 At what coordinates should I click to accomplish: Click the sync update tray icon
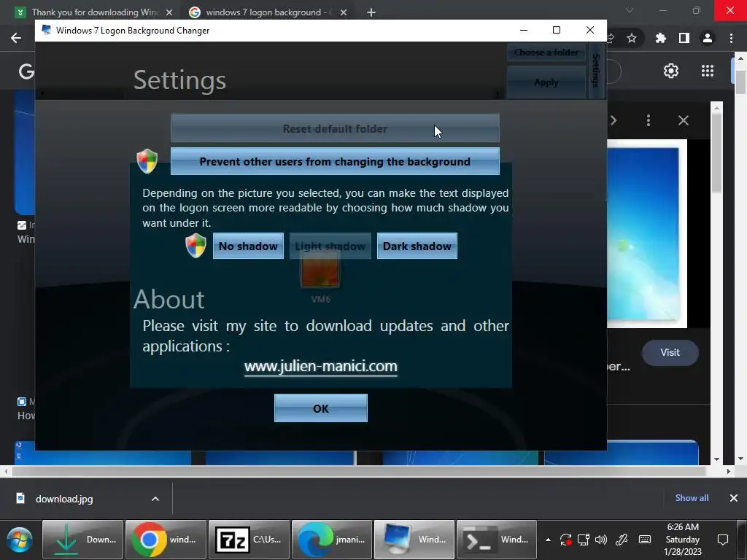pos(565,540)
